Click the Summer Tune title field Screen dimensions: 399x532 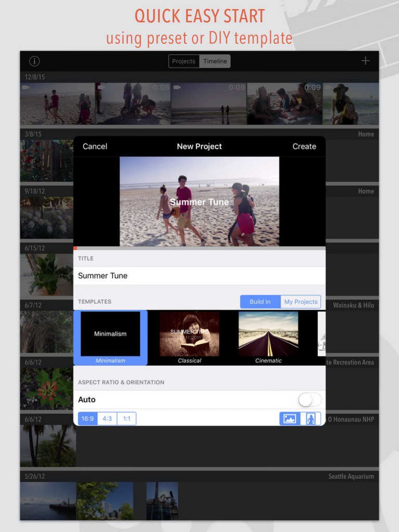pos(199,276)
